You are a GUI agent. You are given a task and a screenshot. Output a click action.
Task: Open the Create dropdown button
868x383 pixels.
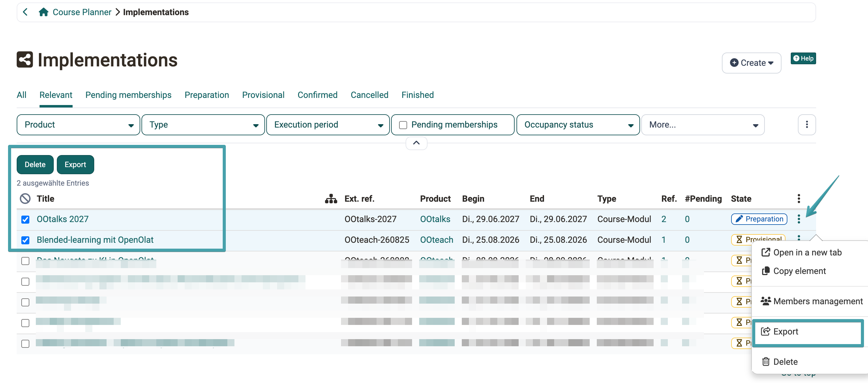751,63
